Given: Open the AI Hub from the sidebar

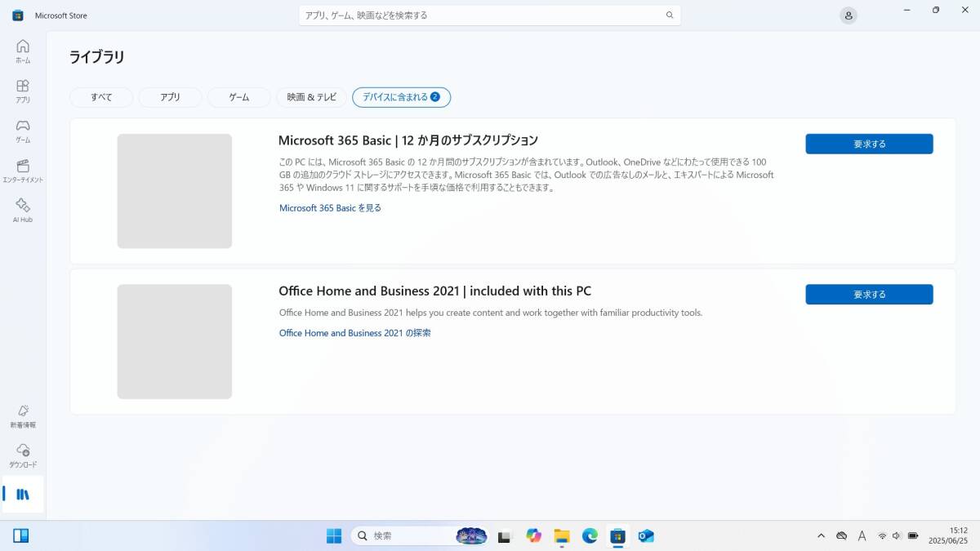Looking at the screenshot, I should click(22, 211).
